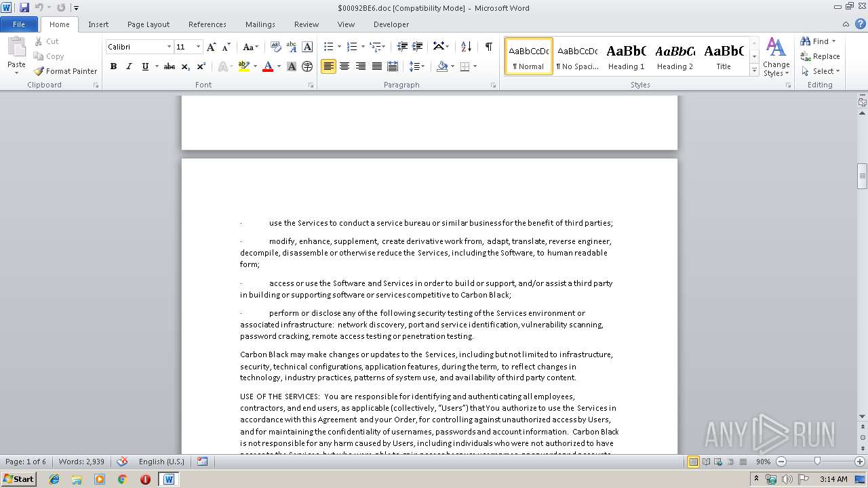Align text to the right
This screenshot has width=868, height=488.
360,66
